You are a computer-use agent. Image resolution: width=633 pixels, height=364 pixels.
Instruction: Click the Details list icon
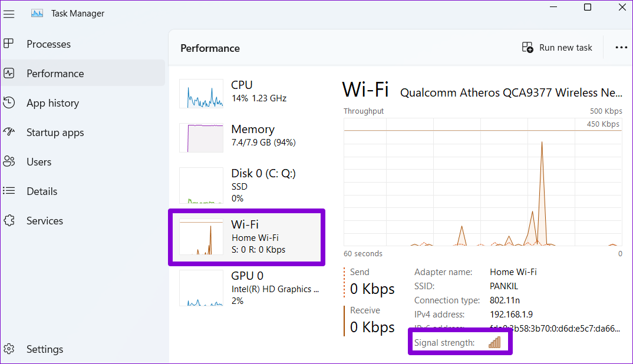click(x=9, y=191)
